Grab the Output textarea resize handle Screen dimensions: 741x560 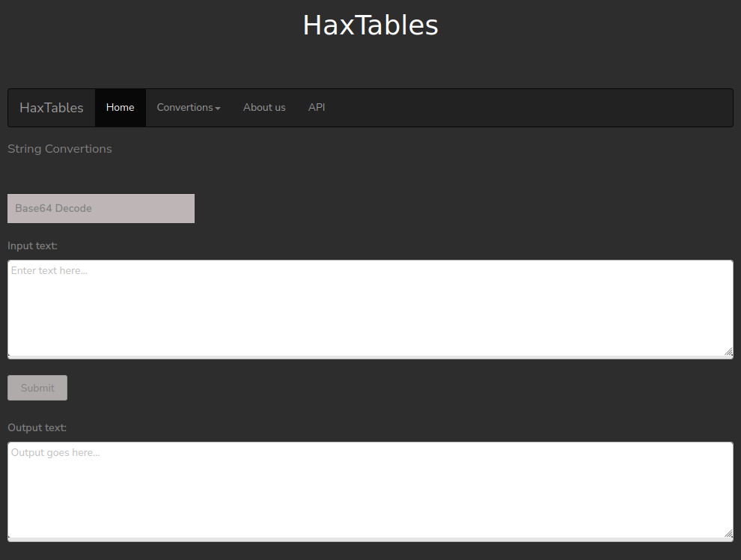(728, 533)
